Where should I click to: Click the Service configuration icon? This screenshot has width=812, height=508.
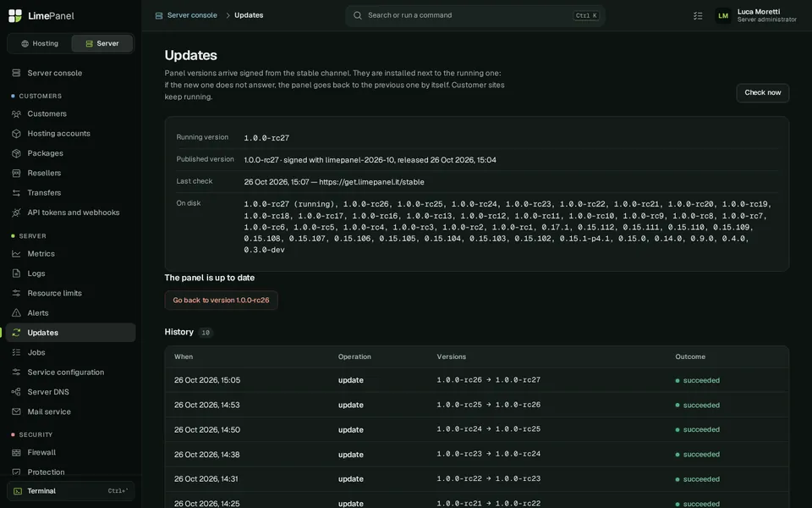click(x=17, y=373)
